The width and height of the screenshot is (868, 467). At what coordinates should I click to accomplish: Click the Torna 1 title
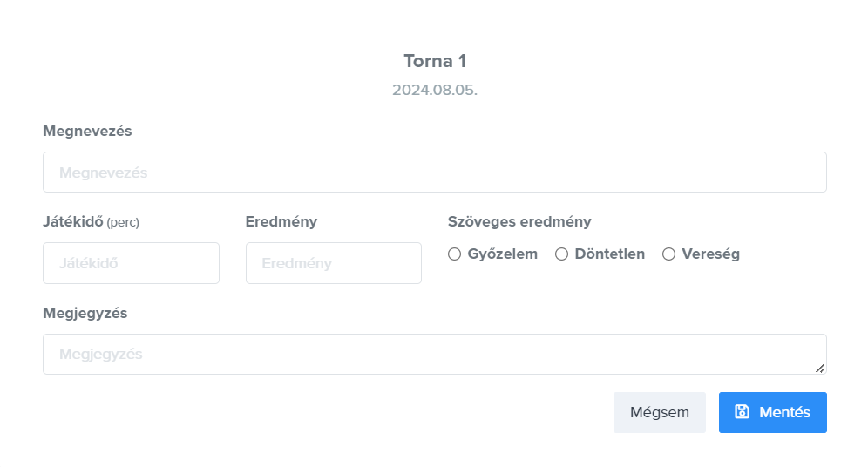click(x=435, y=61)
